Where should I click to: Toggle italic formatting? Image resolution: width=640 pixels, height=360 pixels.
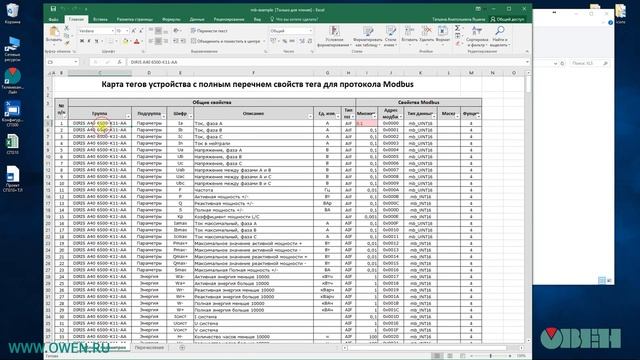(89, 41)
